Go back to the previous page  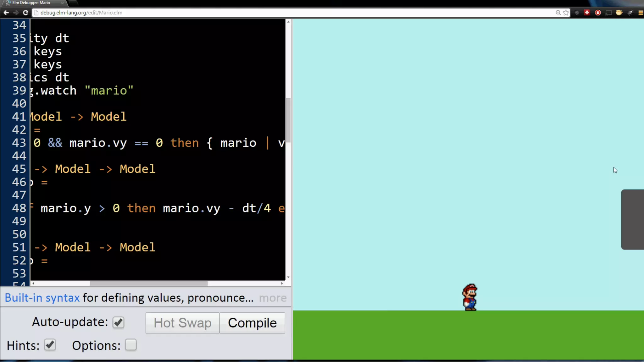pyautogui.click(x=6, y=13)
